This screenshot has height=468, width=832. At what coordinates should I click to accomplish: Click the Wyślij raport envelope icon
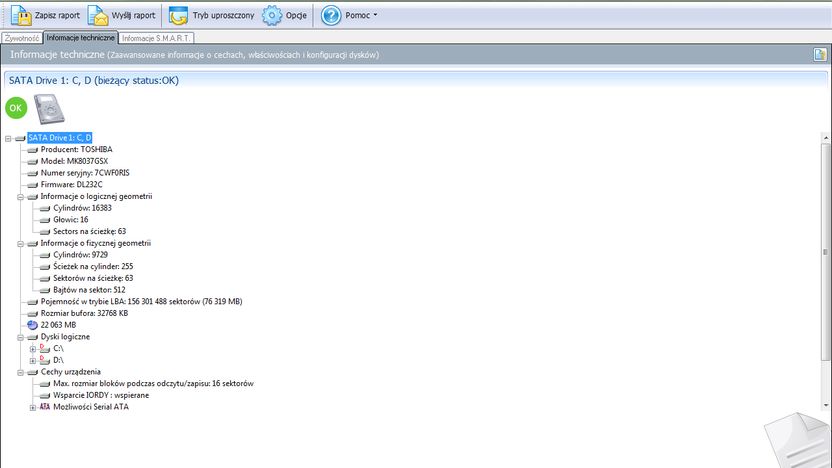[98, 15]
